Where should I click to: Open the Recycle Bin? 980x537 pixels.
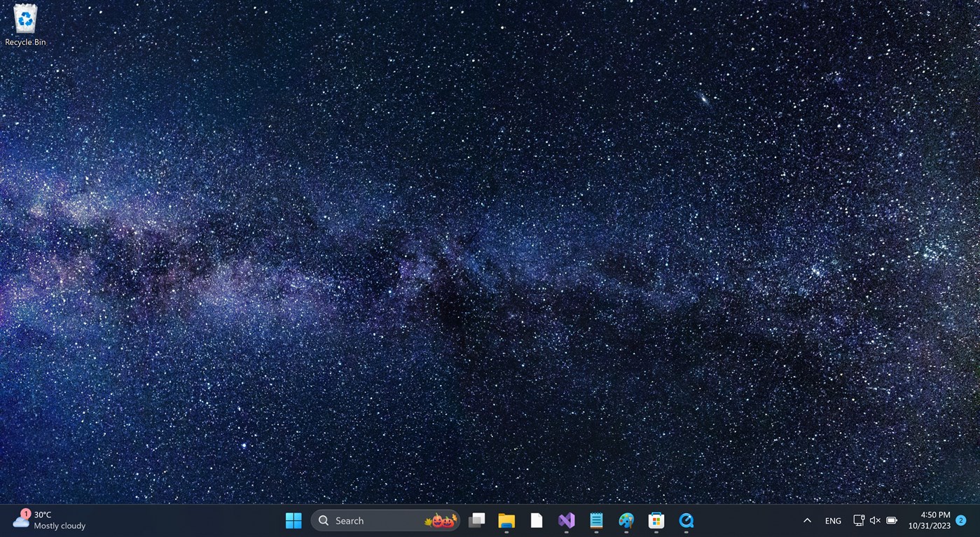click(25, 21)
